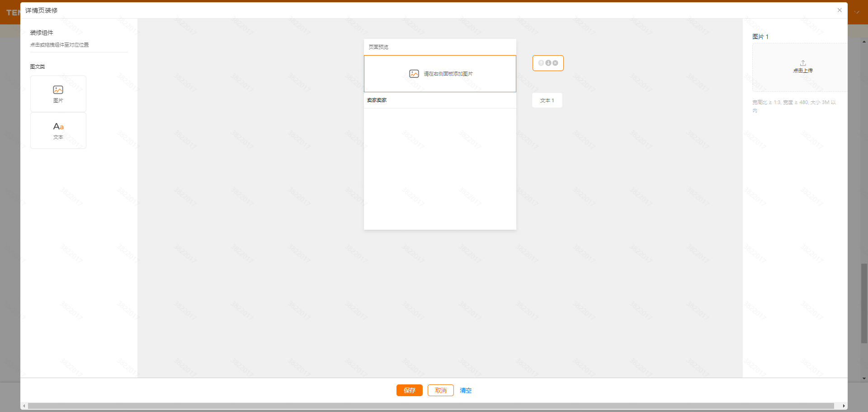Click the horizontal scrollbar left arrow

click(24, 406)
